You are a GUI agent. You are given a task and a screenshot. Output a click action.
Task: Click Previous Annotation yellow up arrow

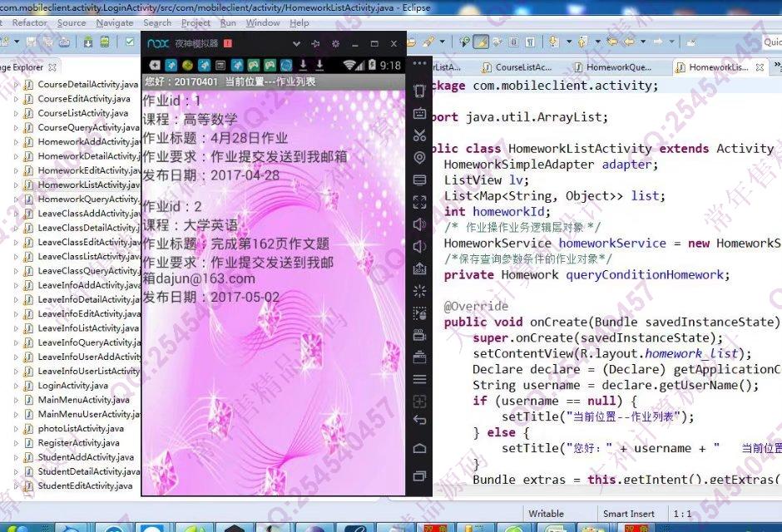(x=582, y=42)
